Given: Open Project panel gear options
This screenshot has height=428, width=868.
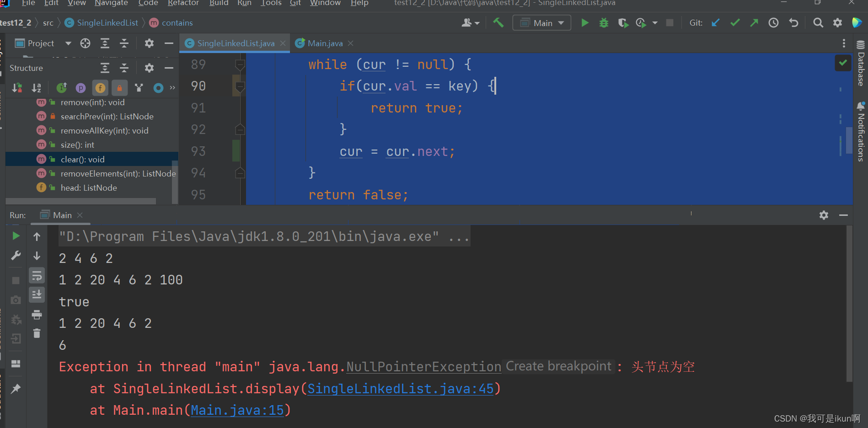Looking at the screenshot, I should point(149,43).
